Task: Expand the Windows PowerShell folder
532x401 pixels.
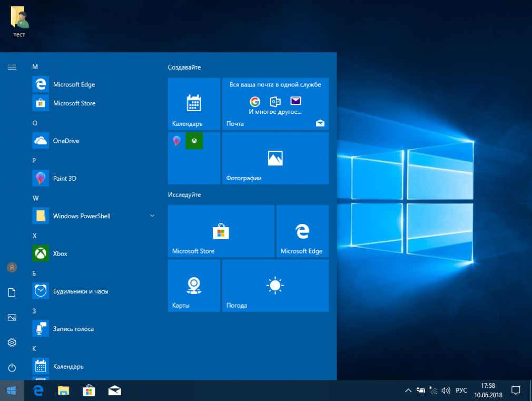Action: 152,216
